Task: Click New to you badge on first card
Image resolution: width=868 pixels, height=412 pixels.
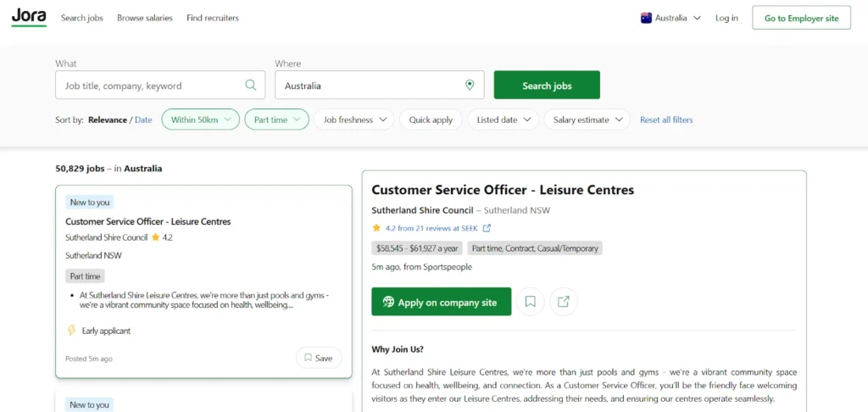Action: 90,202
